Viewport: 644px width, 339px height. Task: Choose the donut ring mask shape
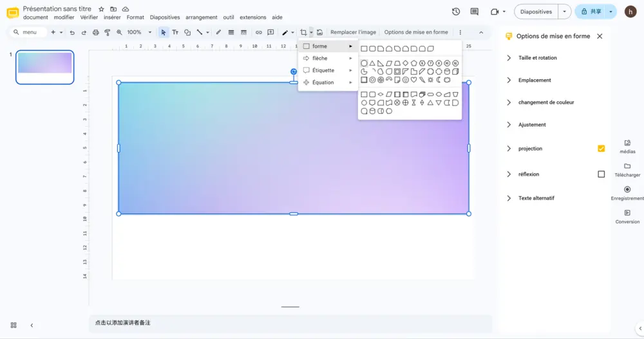(x=372, y=80)
